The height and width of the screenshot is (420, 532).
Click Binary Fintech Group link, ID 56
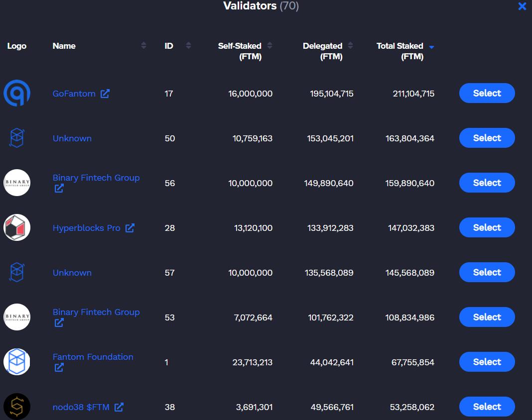pos(96,178)
